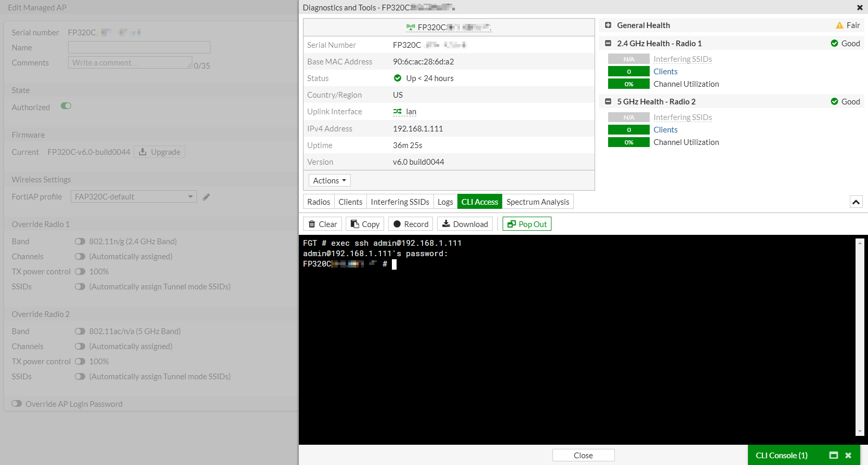
Task: Start recording the CLI session
Action: [411, 224]
